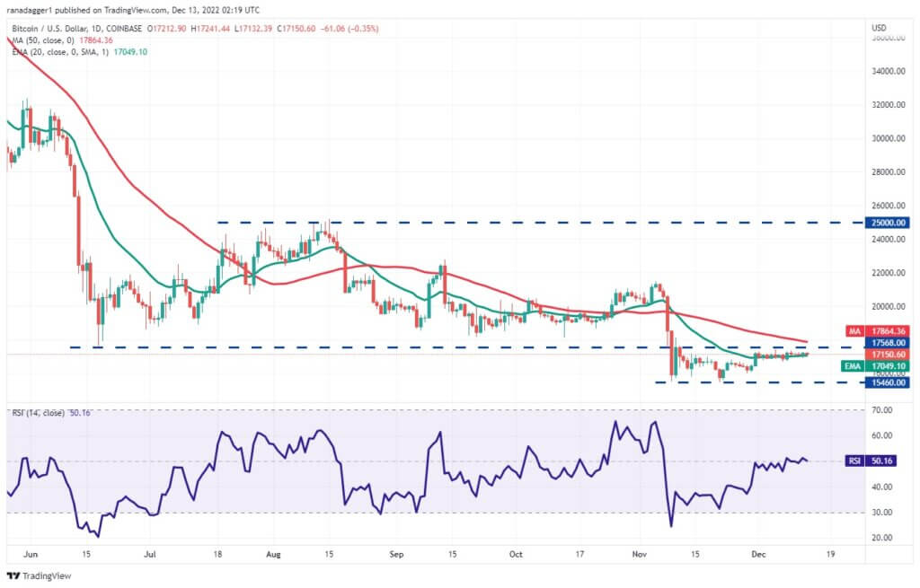Click the -61.06 (-0.35%) change value
Image resolution: width=920 pixels, height=588 pixels.
349,28
